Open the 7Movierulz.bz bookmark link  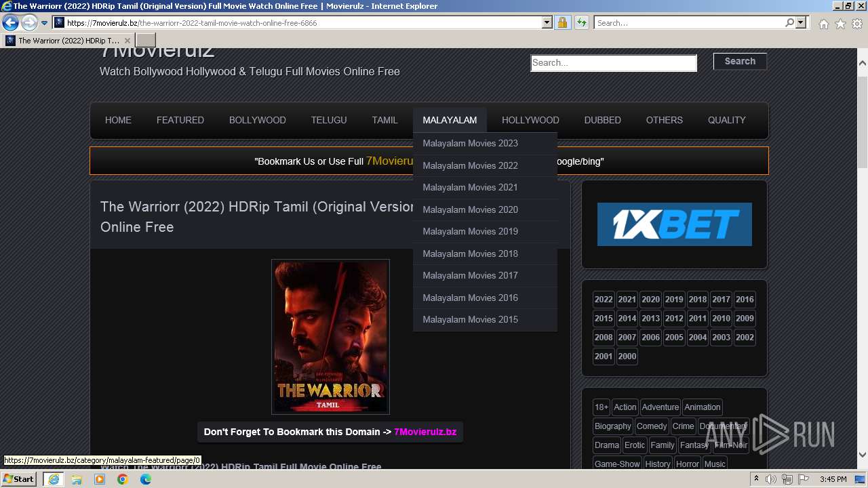[425, 432]
